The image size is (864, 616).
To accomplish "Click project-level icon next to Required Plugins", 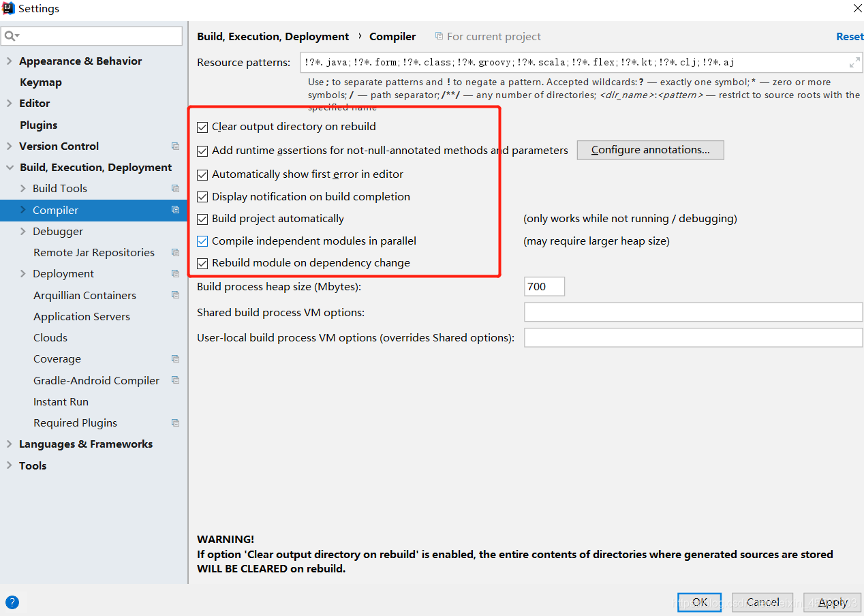I will 175,422.
